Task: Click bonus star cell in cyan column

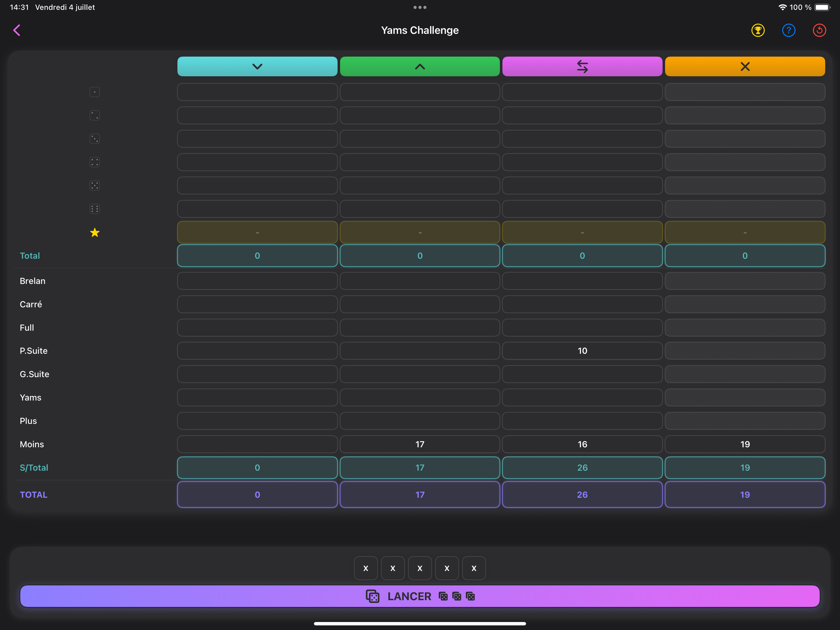Action: (257, 232)
